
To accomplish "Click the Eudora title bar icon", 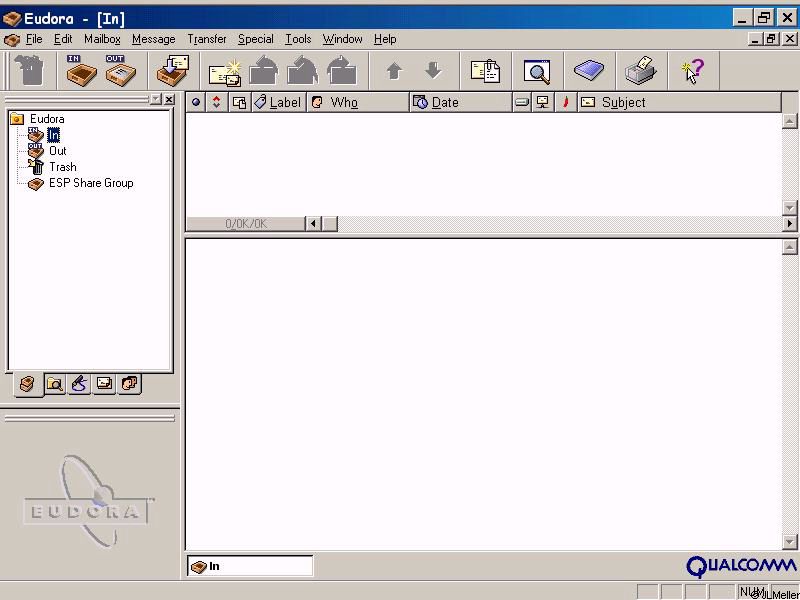I will point(12,19).
